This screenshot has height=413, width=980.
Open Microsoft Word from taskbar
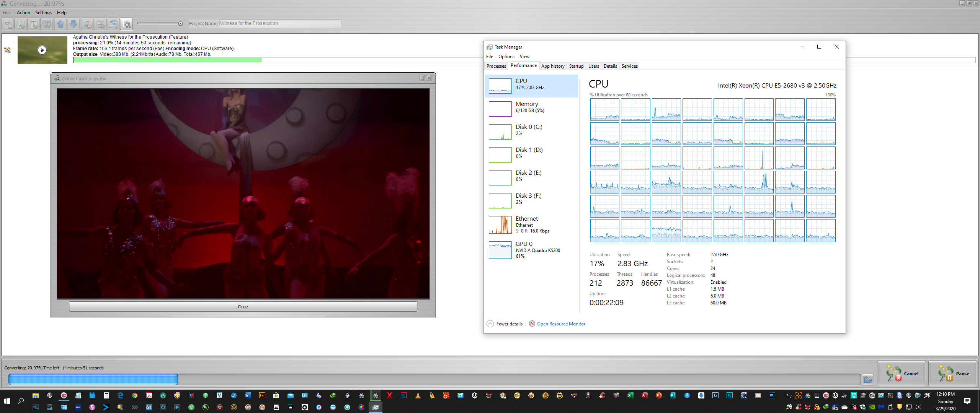click(248, 395)
